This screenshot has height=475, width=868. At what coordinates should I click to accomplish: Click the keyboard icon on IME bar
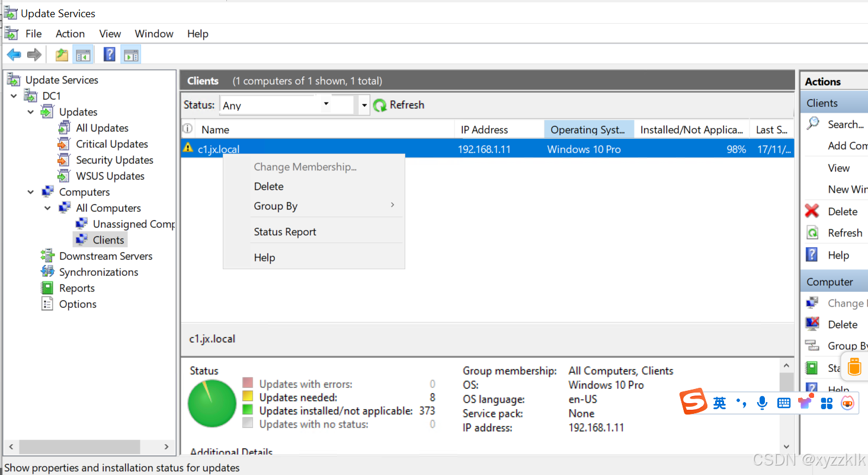[784, 403]
